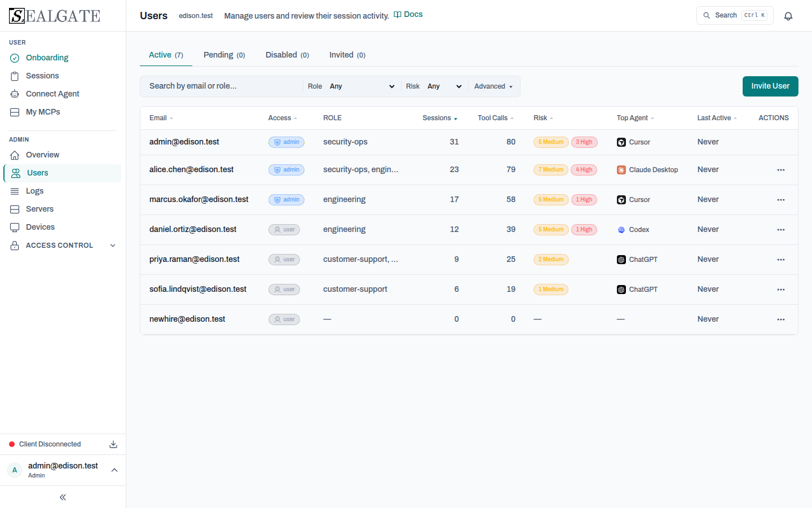Click the download client icon
The height and width of the screenshot is (508, 812).
click(113, 444)
